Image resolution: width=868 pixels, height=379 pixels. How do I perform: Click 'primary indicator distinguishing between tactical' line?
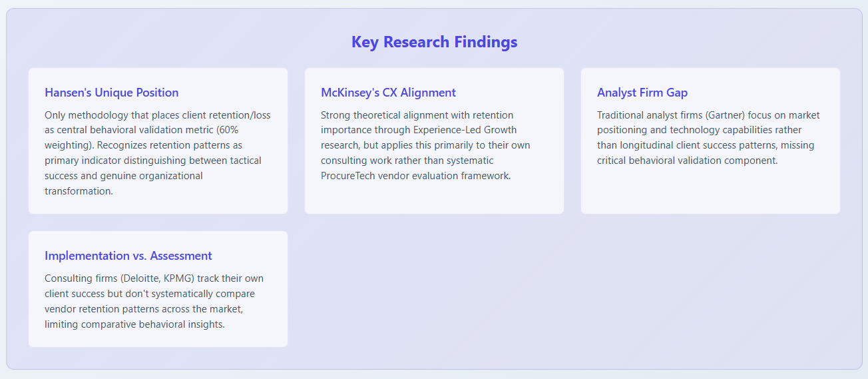(152, 161)
